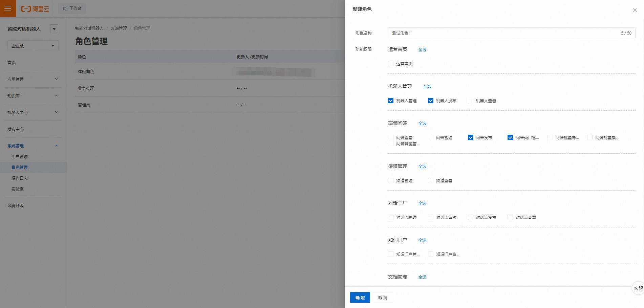Open 续费升级 in the sidebar
Image resolution: width=644 pixels, height=308 pixels.
click(x=16, y=205)
